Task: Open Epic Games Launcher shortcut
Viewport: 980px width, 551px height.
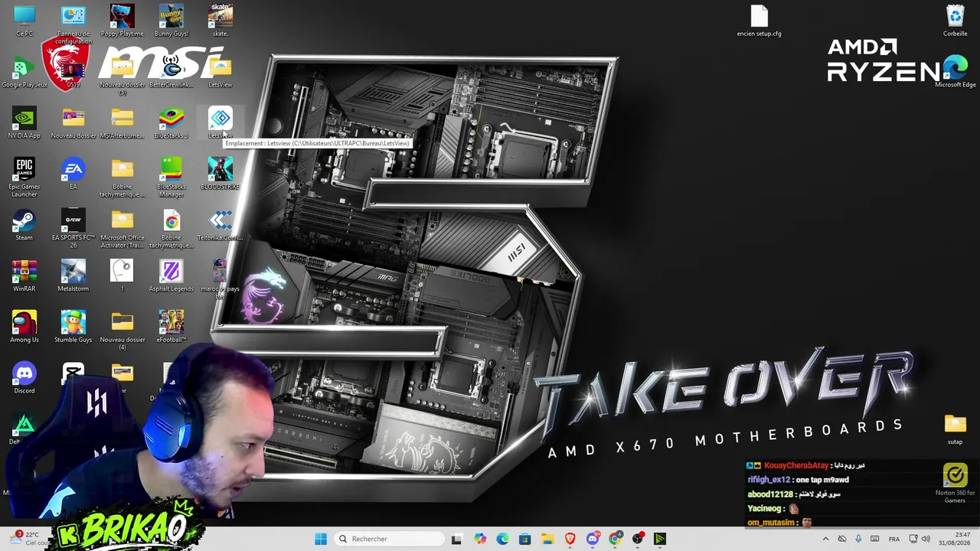Action: coord(24,178)
